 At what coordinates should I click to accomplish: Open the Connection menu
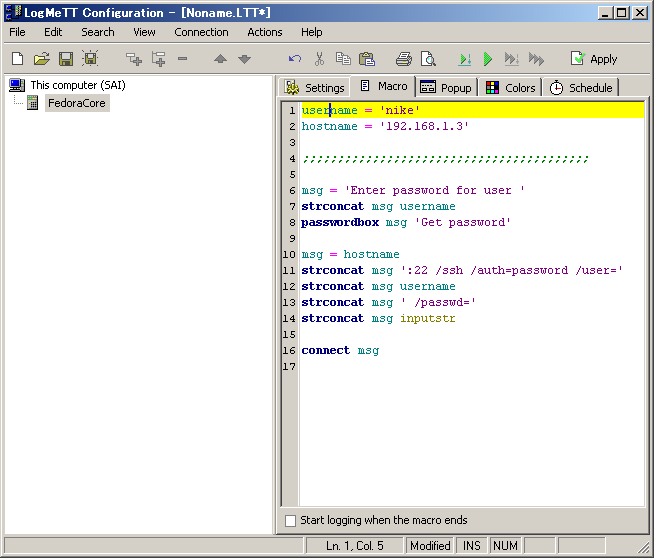(x=201, y=32)
